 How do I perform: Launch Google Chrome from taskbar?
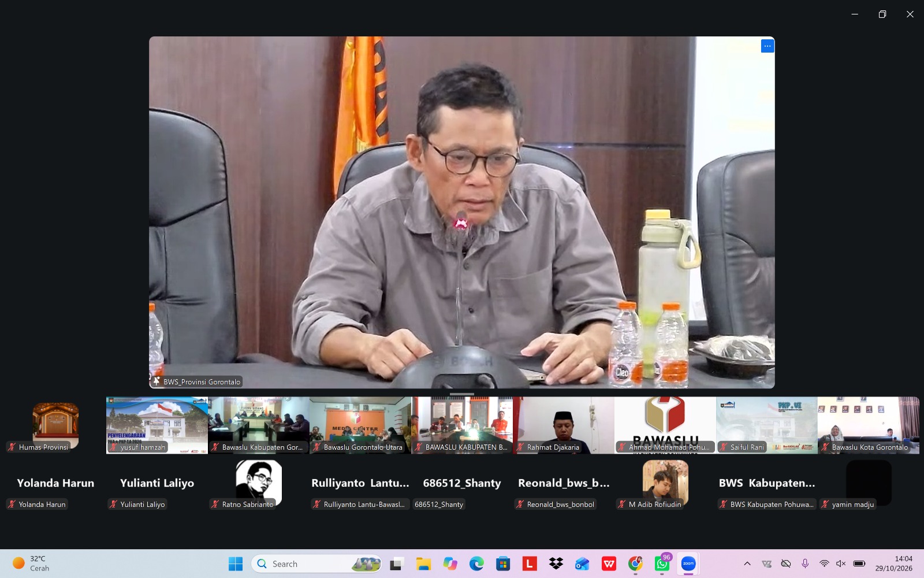point(635,564)
